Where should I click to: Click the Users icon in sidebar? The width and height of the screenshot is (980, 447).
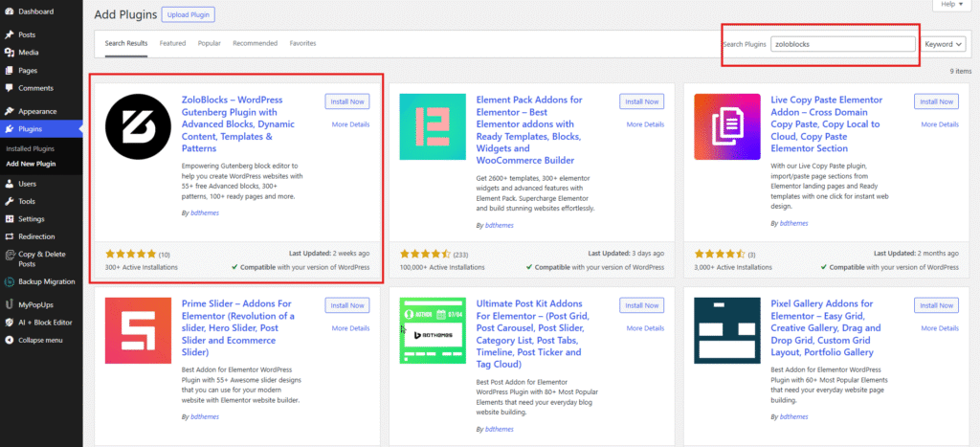click(x=10, y=184)
